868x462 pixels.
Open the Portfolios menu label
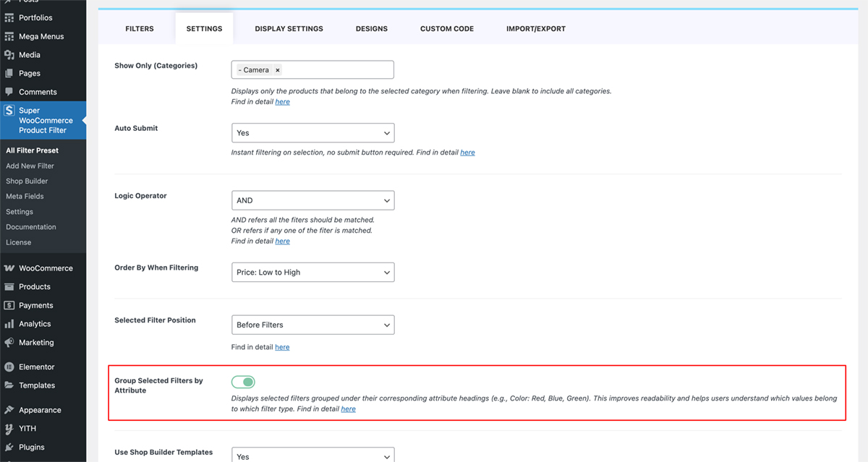[x=35, y=17]
